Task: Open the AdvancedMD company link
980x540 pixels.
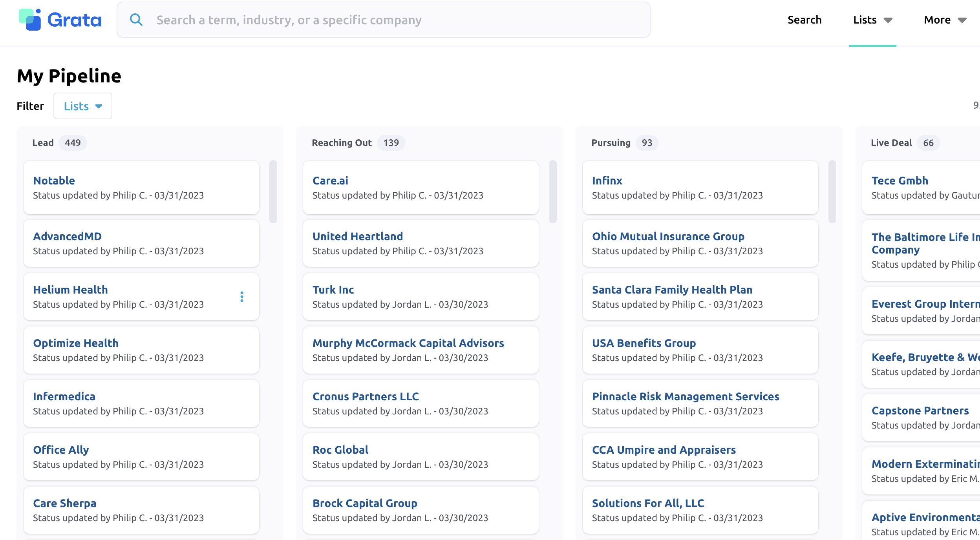Action: (67, 236)
